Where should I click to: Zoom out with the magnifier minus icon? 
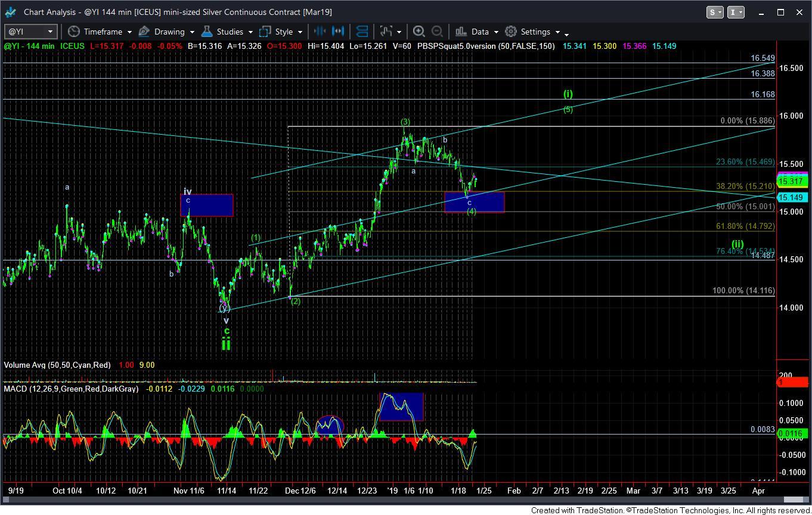[x=437, y=32]
